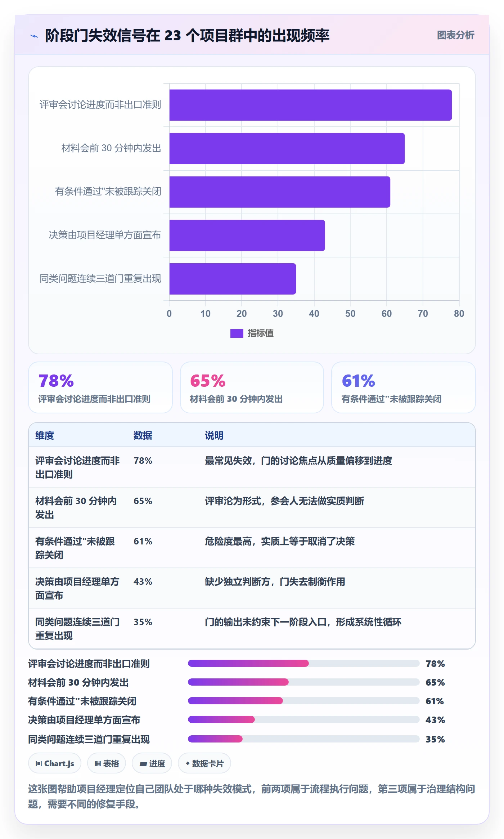Click the y-axis label 决策由项目经理单方面宣布
Image resolution: width=504 pixels, height=839 pixels.
tap(105, 235)
